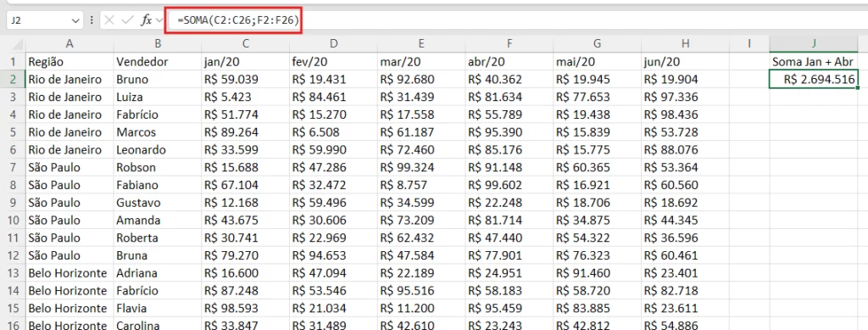Click the jan/20 header cell
This screenshot has height=330, width=868.
pyautogui.click(x=245, y=61)
